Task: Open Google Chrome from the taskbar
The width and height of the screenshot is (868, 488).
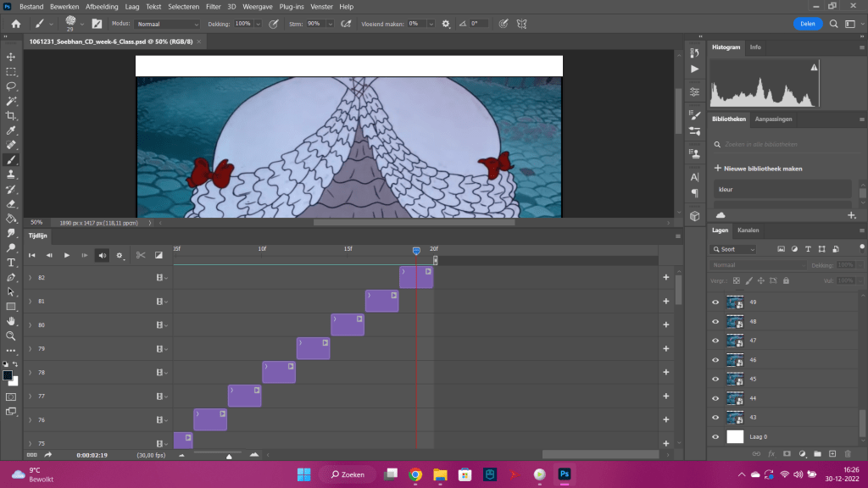Action: [x=415, y=474]
